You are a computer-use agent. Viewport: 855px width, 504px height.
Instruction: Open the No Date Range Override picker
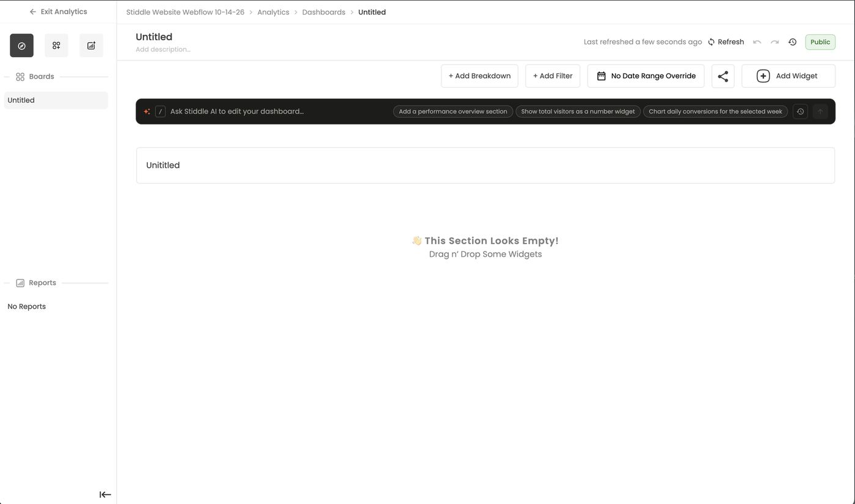(646, 76)
